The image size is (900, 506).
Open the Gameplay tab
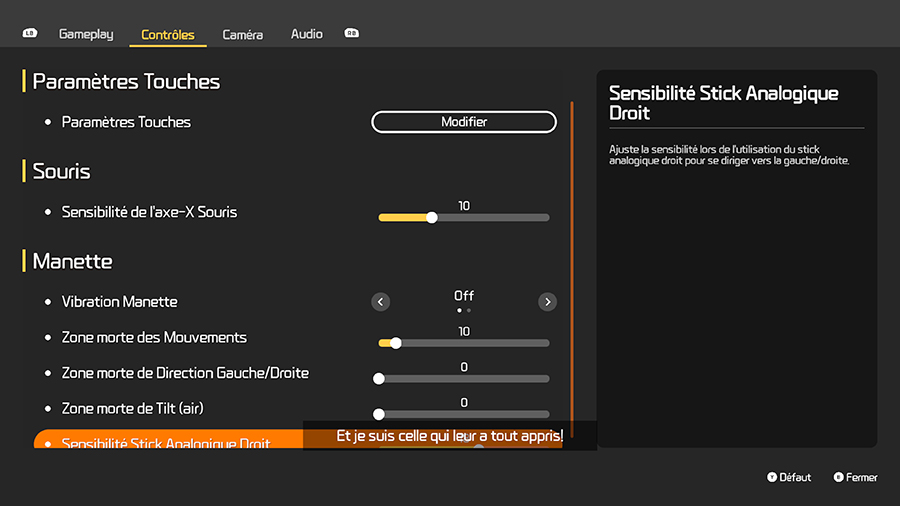pos(86,34)
